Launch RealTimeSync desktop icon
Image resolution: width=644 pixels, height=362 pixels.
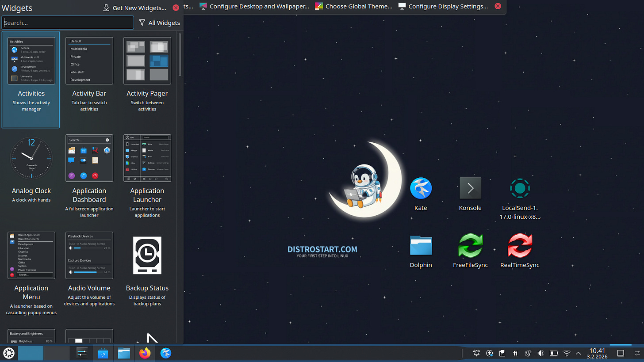[520, 245]
